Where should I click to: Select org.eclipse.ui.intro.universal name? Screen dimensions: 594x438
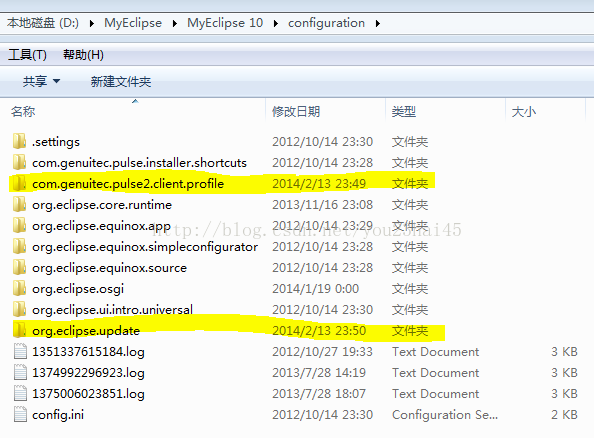pyautogui.click(x=113, y=310)
